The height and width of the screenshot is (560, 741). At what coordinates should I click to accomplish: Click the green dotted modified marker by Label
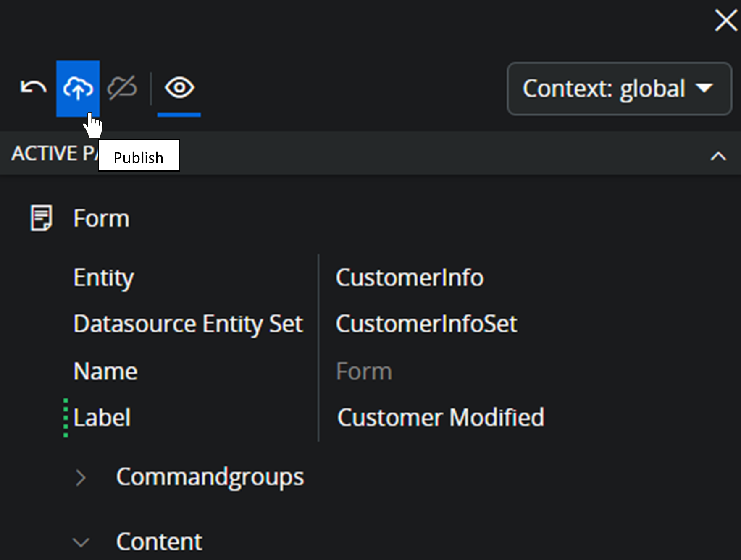(66, 418)
